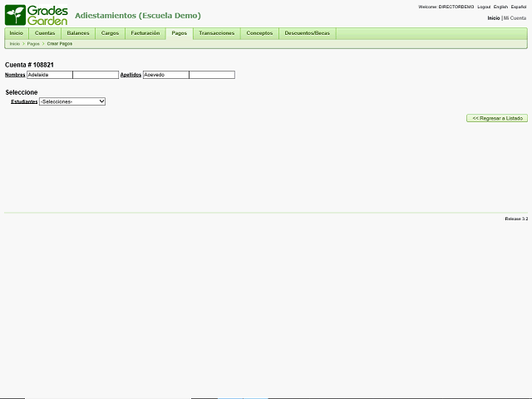Screen dimensions: 532x399
Task: Click the Apellidos field containing Acevedo
Action: 166,75
